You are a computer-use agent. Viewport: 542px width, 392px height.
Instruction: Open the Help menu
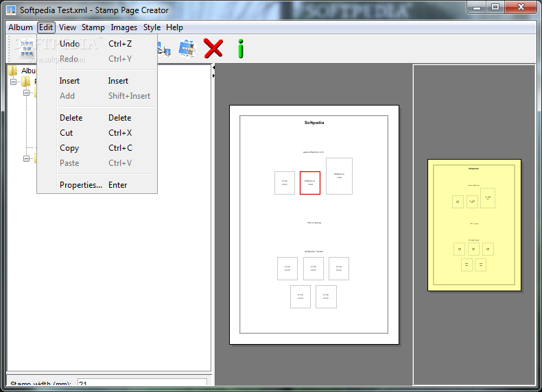[x=174, y=27]
